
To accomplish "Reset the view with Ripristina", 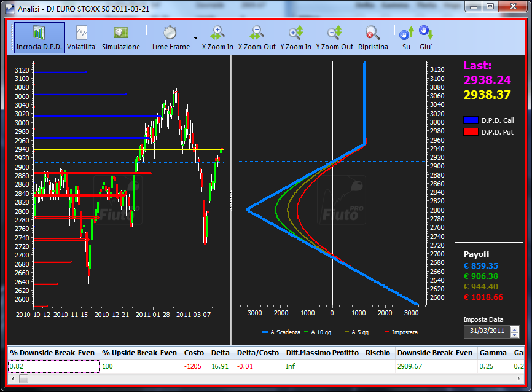I will (x=373, y=37).
